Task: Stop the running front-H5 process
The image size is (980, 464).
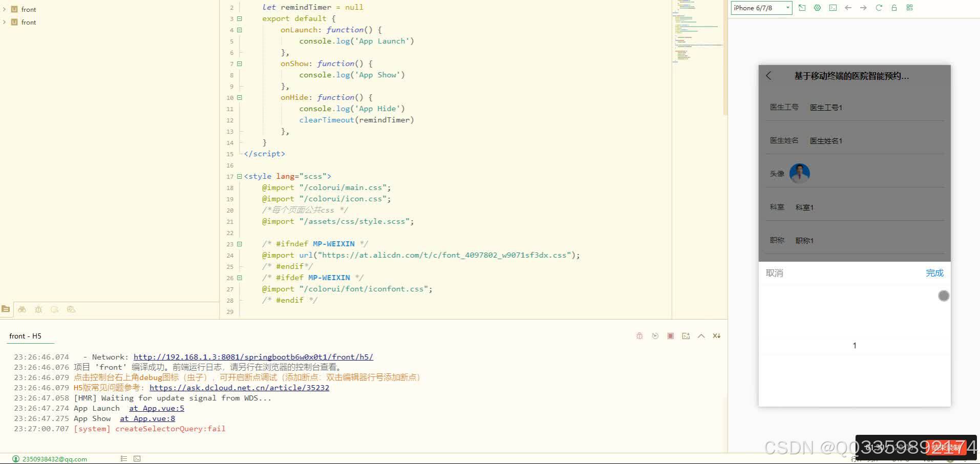Action: click(670, 336)
